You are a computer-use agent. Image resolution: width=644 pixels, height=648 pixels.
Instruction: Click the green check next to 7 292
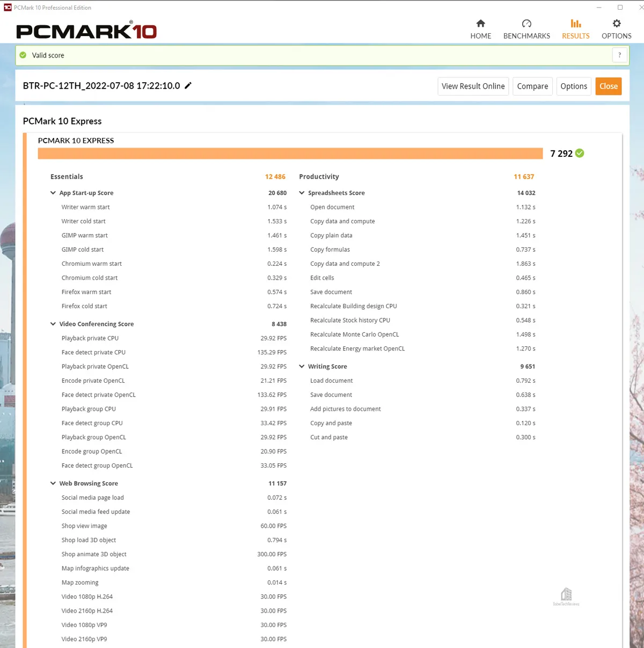click(x=580, y=153)
